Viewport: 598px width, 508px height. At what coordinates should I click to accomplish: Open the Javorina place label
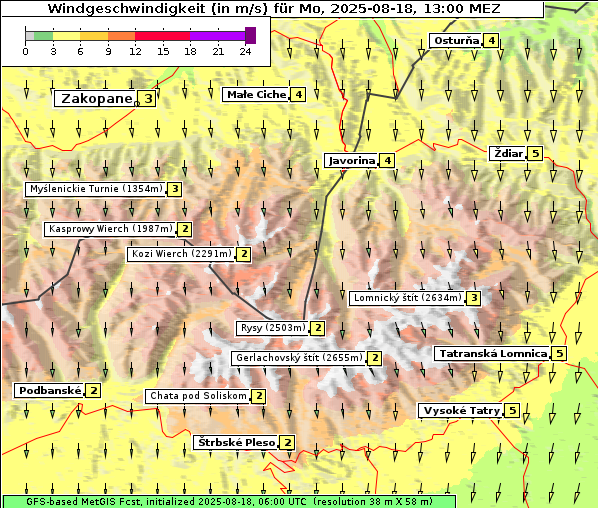click(x=351, y=161)
